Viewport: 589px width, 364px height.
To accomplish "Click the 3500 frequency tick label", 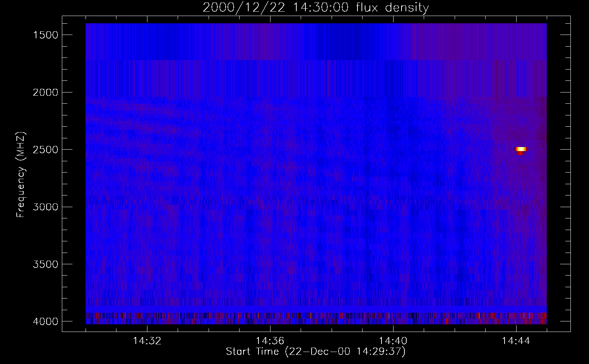I will [x=46, y=264].
